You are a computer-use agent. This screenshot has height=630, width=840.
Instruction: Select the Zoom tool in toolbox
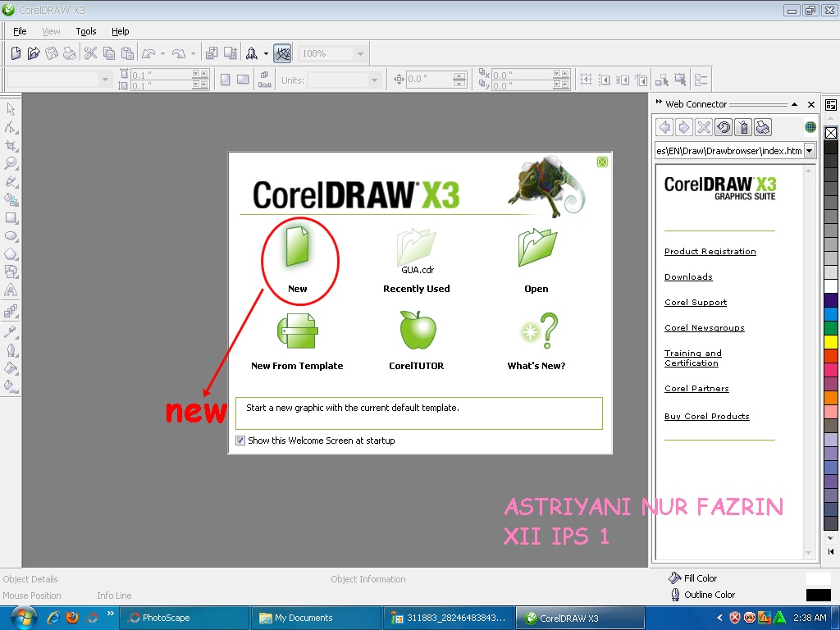click(x=11, y=163)
